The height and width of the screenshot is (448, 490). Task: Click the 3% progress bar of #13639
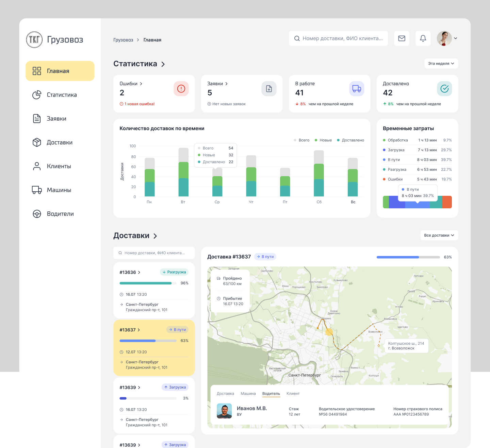click(x=148, y=398)
